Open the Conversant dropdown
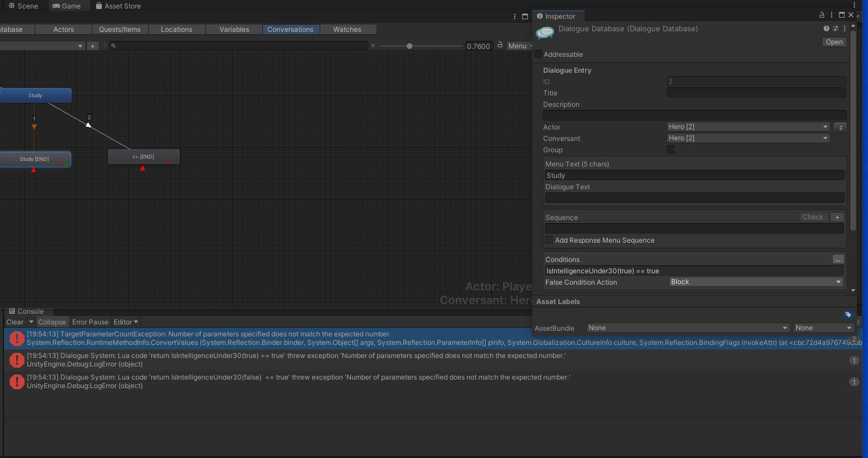Screen dimensions: 868x458 tap(748, 138)
